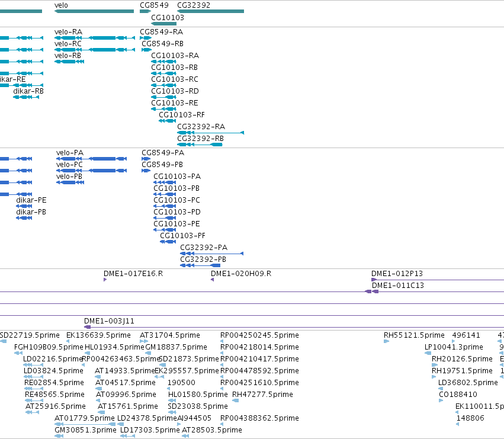Image resolution: width=504 pixels, height=439 pixels.
Task: Click EST FGH109B09.5prime
Action: (18, 354)
